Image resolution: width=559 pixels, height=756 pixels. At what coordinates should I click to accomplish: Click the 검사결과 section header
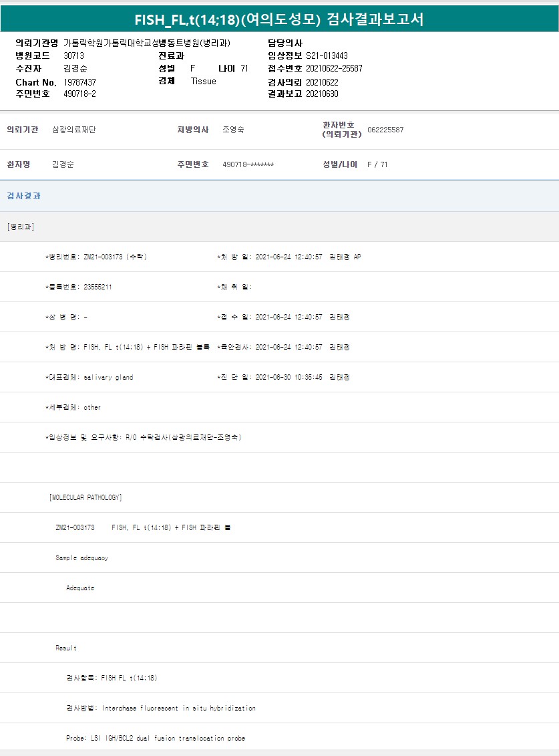coord(24,196)
